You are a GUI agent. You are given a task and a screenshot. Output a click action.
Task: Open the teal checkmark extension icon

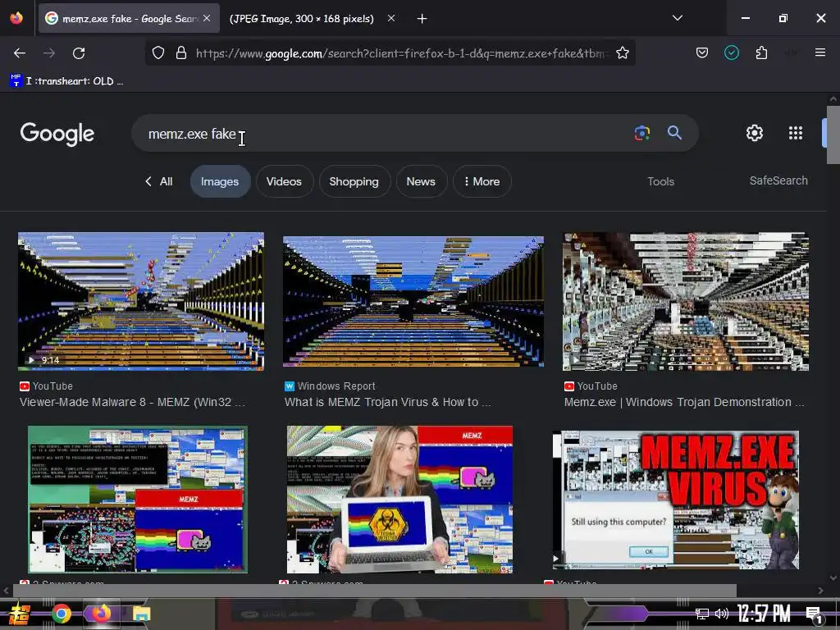(731, 53)
